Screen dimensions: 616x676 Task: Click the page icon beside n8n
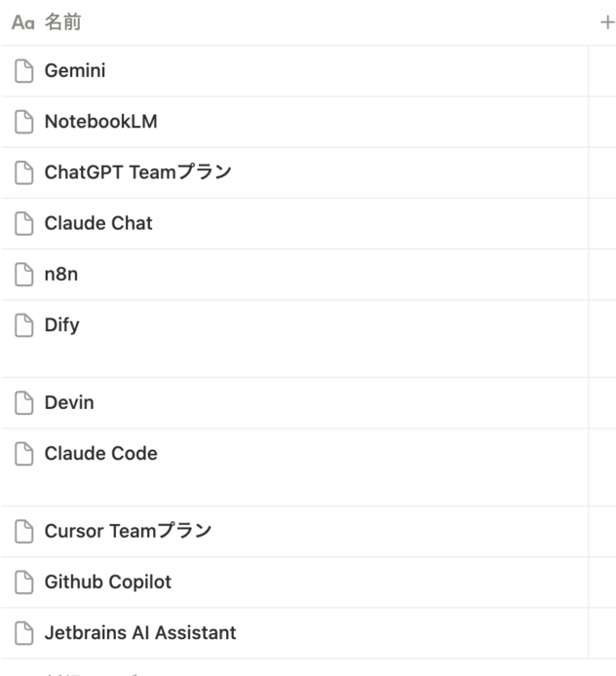click(24, 275)
